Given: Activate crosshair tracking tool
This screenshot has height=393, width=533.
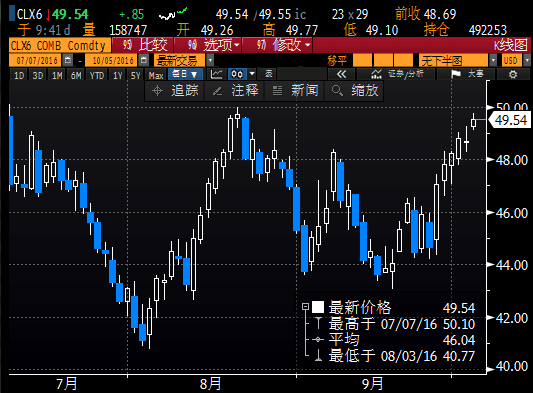Looking at the screenshot, I should (x=157, y=91).
